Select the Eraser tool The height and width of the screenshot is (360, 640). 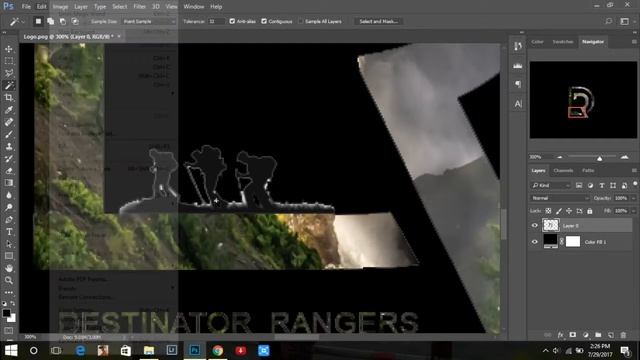coord(9,171)
